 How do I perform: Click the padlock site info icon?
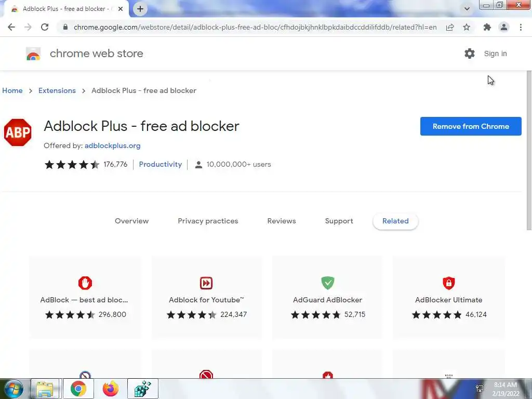coord(65,27)
